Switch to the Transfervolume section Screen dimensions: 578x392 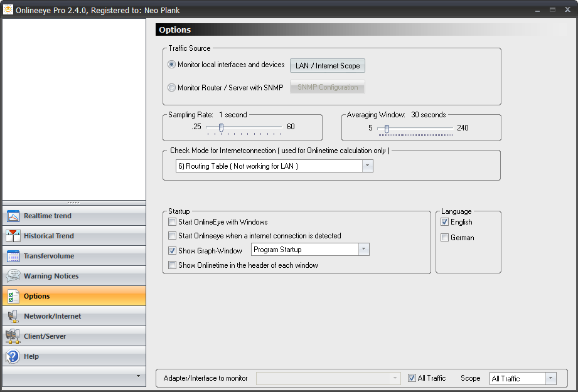[x=74, y=256]
